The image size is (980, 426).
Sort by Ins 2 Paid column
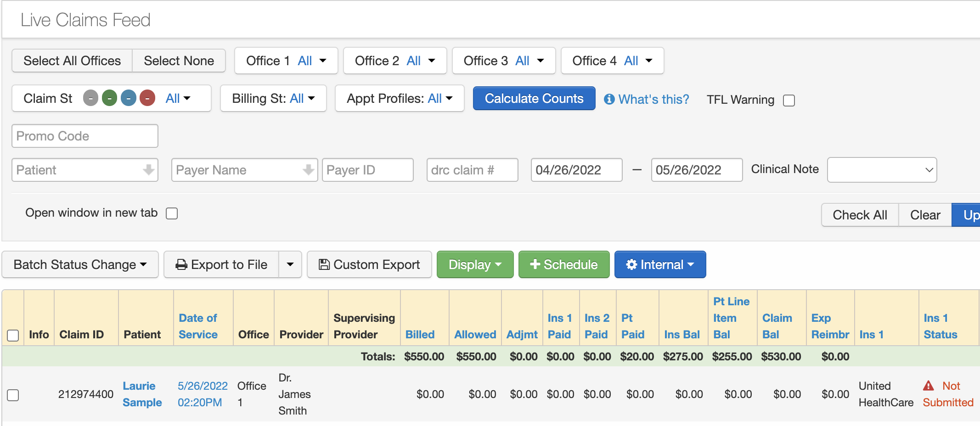click(x=597, y=326)
